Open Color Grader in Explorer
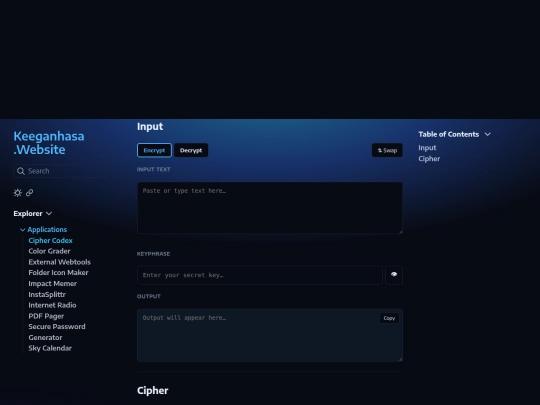This screenshot has height=405, width=540. [x=49, y=251]
